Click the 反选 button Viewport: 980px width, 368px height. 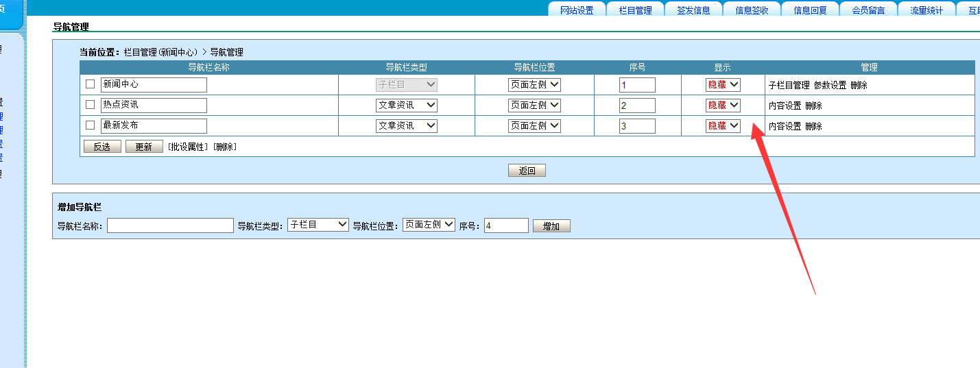102,147
